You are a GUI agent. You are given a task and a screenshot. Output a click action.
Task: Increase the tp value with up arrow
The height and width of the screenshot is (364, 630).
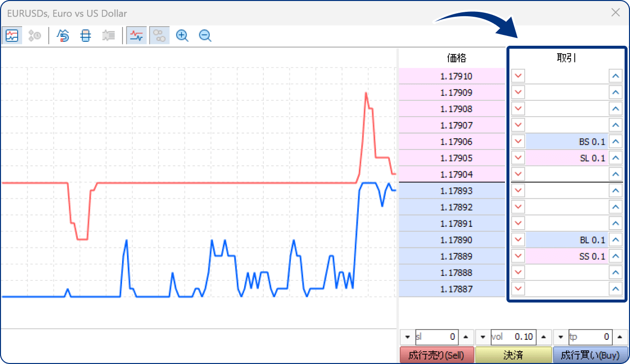[620, 337]
